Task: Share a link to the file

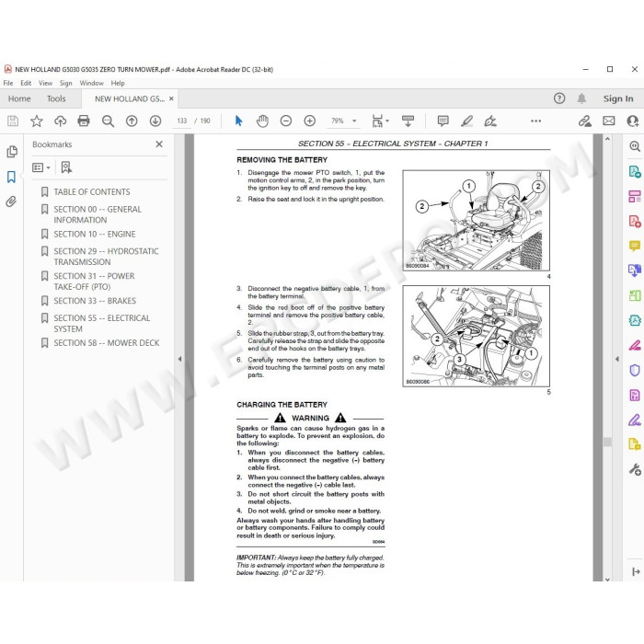Action: (x=585, y=121)
